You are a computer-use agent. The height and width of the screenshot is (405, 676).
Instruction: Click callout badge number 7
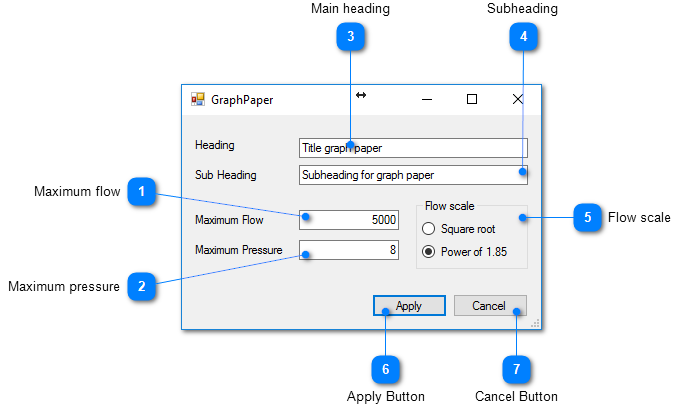point(516,369)
